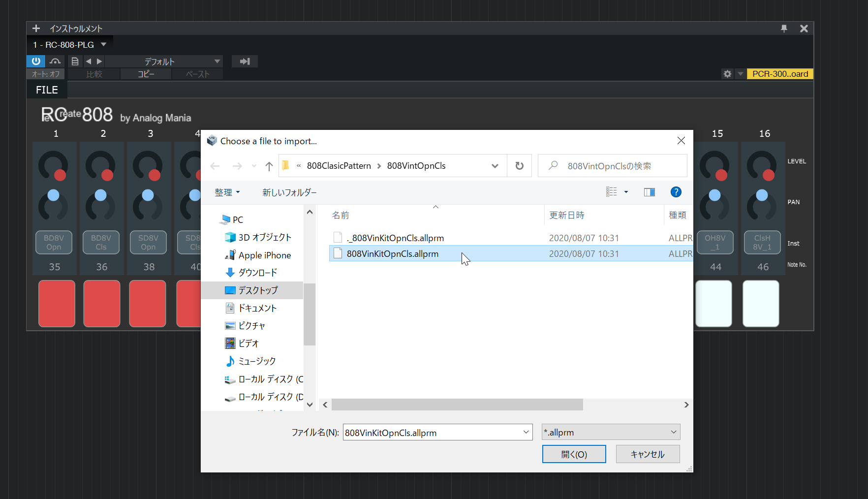
Task: Expand the address bar history dropdown
Action: pyautogui.click(x=495, y=166)
